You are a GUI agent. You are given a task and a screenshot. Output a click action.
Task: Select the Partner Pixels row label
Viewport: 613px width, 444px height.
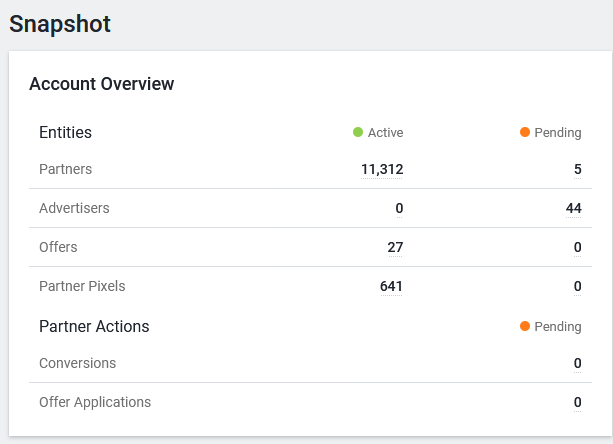coord(82,286)
